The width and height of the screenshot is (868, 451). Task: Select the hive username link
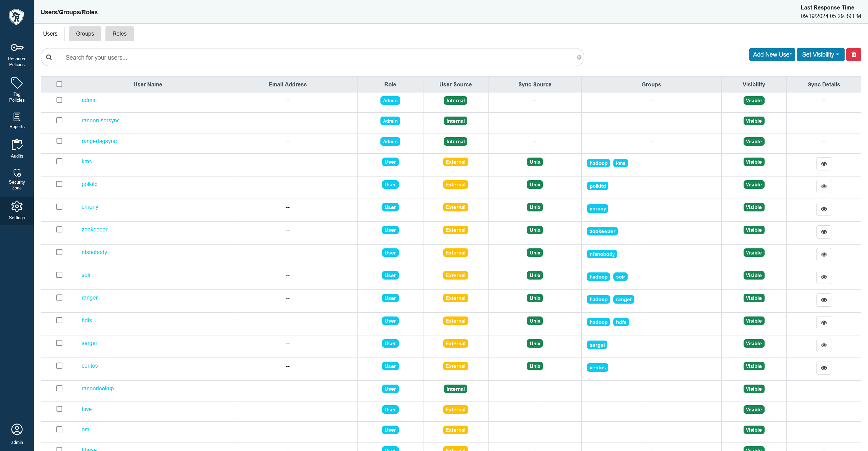tap(86, 409)
